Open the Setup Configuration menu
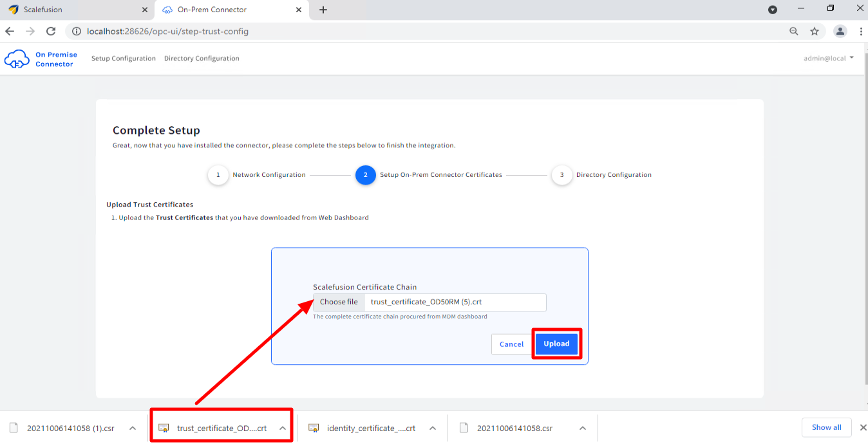This screenshot has height=444, width=868. [124, 59]
